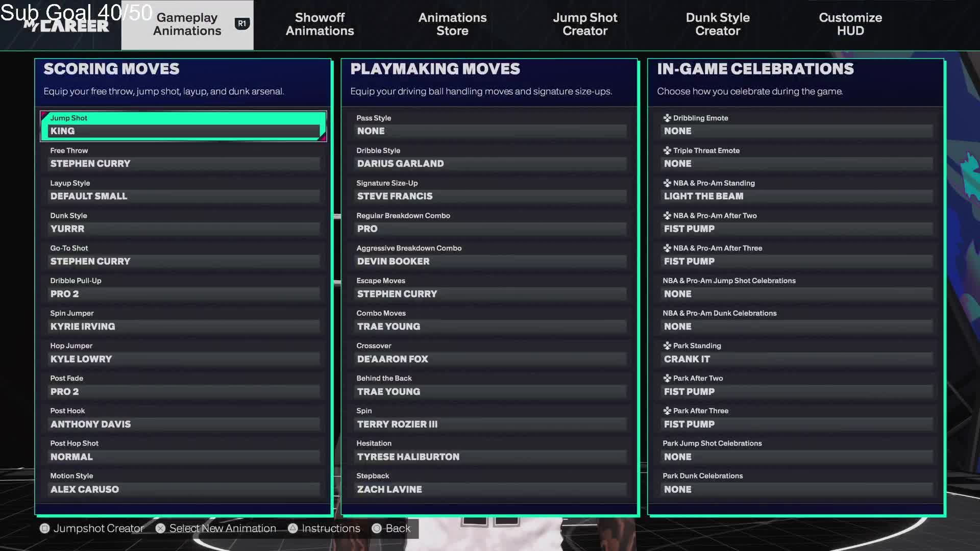Select Regular Breakdown Combo PRO row

490,223
